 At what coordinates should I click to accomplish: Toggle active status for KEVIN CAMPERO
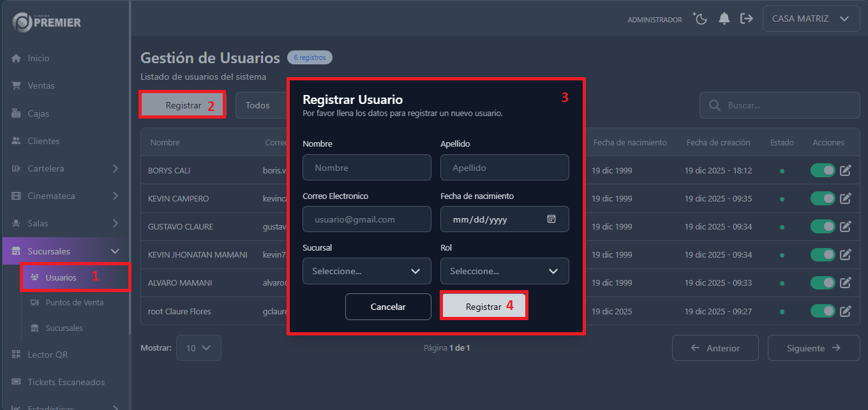(823, 198)
